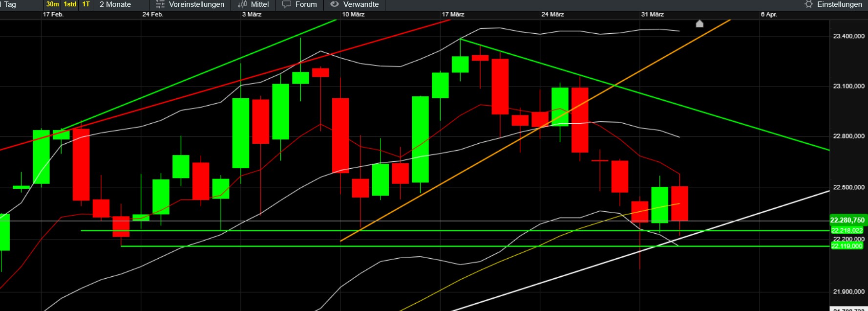Click the green level label 22.218,022
Screen dimensions: 868x311
[x=847, y=230]
